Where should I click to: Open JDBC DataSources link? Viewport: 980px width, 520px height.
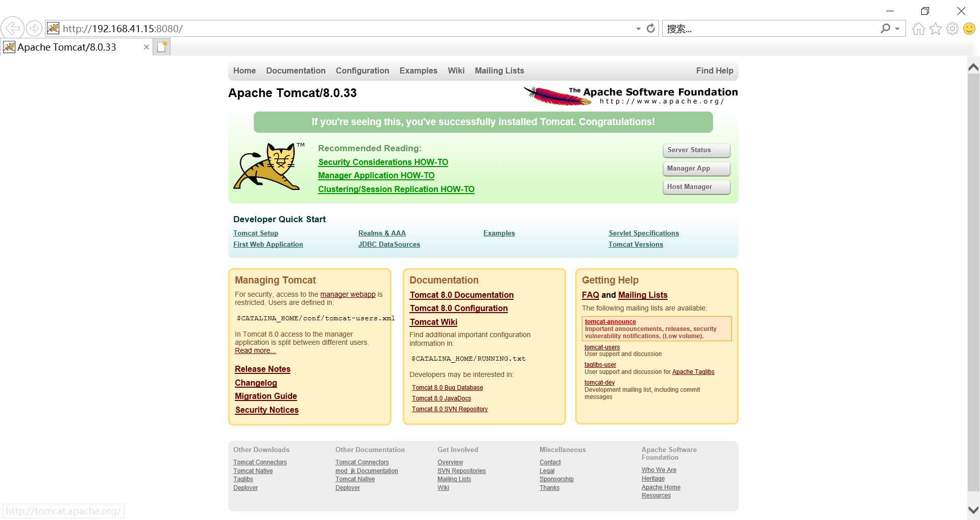pyautogui.click(x=389, y=244)
